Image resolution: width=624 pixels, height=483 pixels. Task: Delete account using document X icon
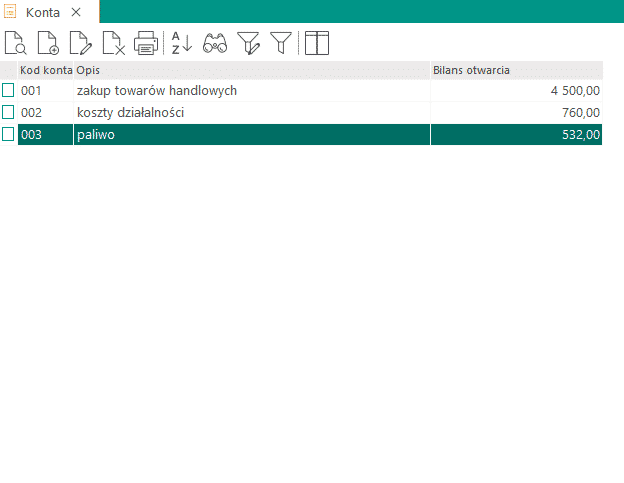(114, 43)
